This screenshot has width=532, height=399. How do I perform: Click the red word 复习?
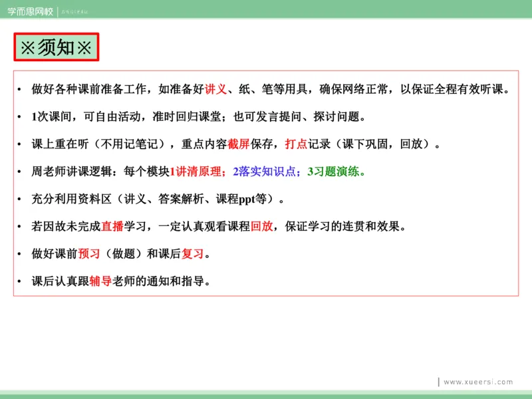[193, 254]
